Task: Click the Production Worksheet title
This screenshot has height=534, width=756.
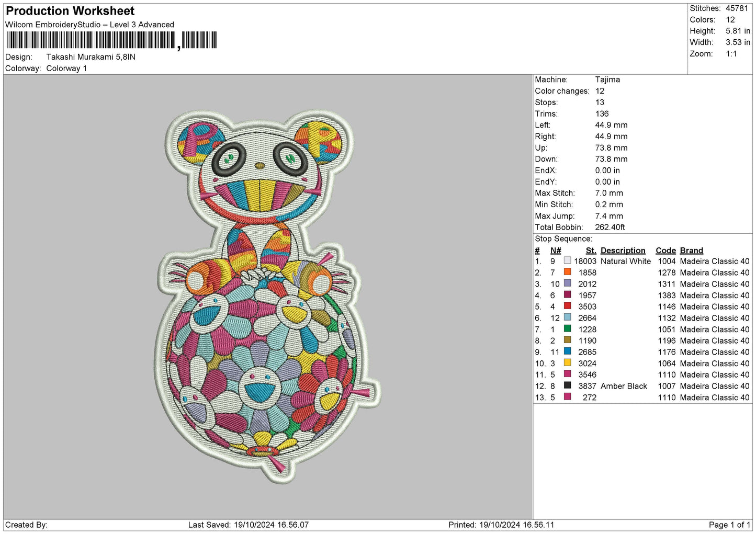Action: [70, 11]
